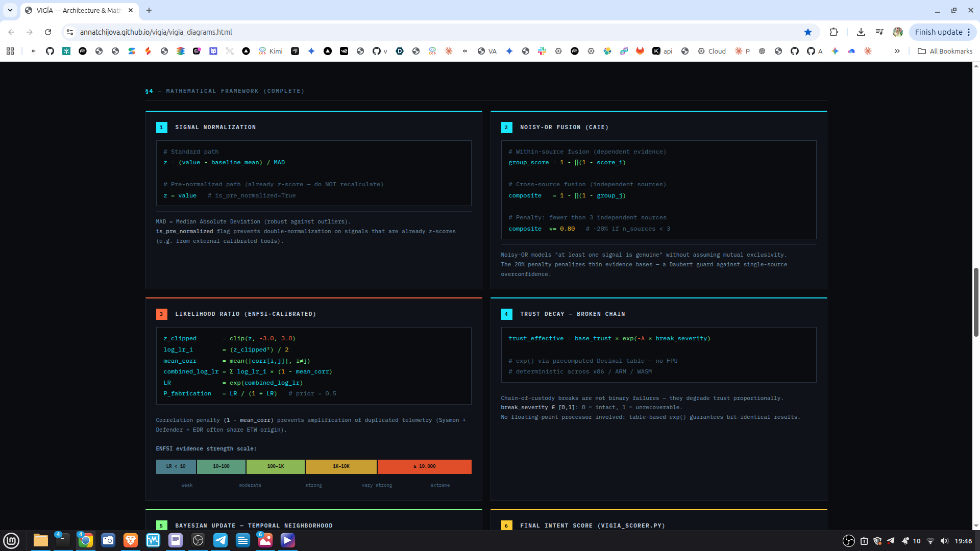The height and width of the screenshot is (551, 980).
Task: Open the Chrome profile avatar
Action: point(898,32)
